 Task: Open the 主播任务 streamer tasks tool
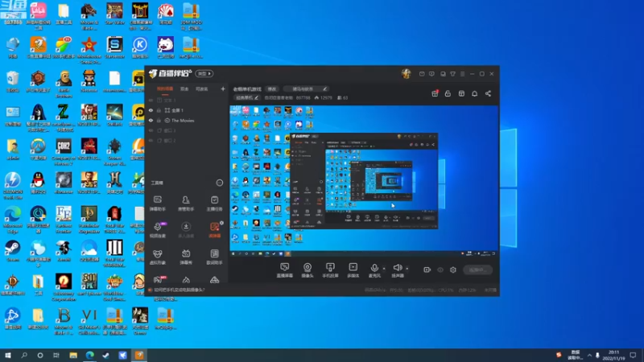tap(214, 204)
